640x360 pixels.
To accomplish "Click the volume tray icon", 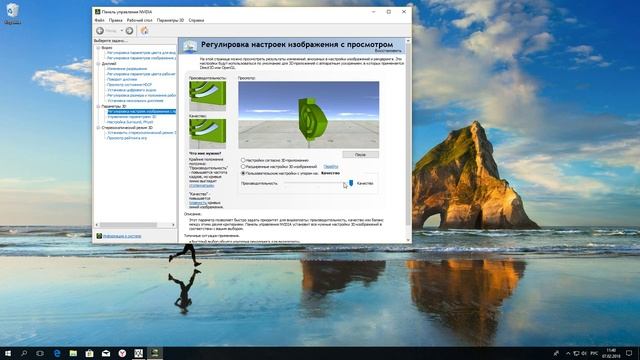I will coord(584,353).
